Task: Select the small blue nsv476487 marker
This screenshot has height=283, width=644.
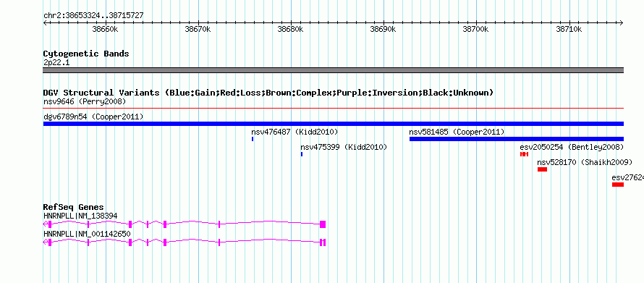Action: [253, 139]
